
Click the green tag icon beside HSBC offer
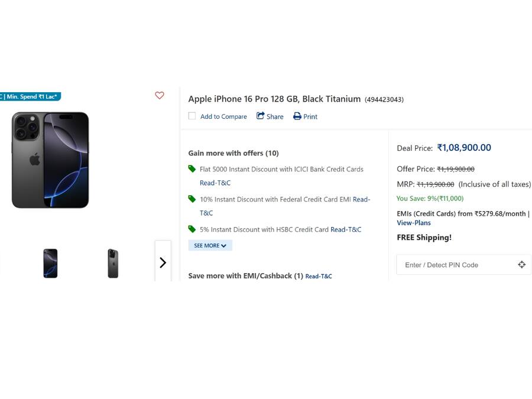[192, 229]
